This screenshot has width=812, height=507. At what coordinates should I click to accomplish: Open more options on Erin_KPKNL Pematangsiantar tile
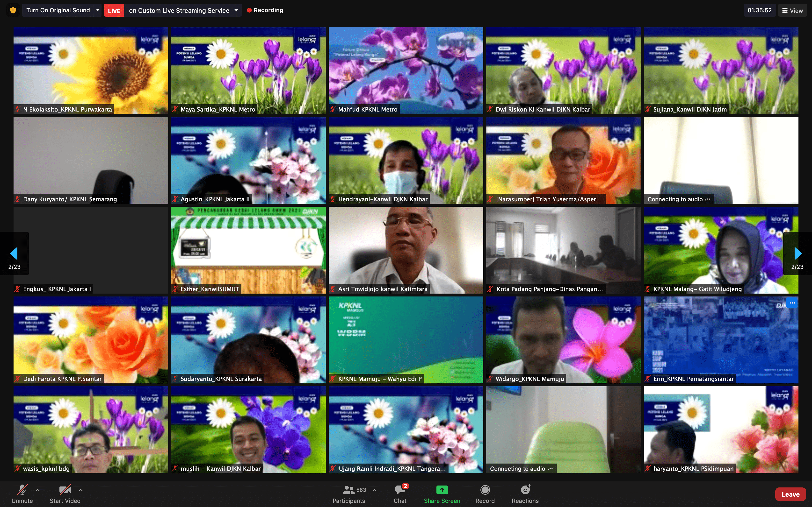pos(792,303)
